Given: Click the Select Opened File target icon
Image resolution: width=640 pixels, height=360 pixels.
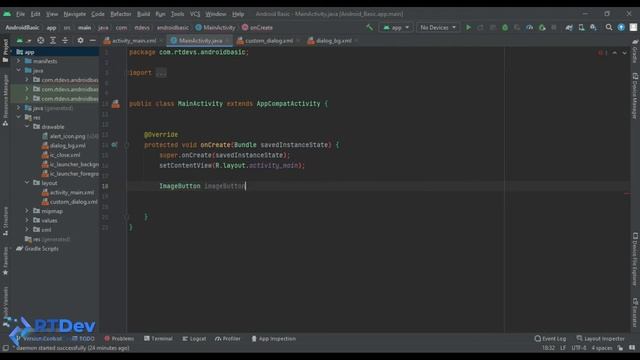Looking at the screenshot, I should [40, 40].
